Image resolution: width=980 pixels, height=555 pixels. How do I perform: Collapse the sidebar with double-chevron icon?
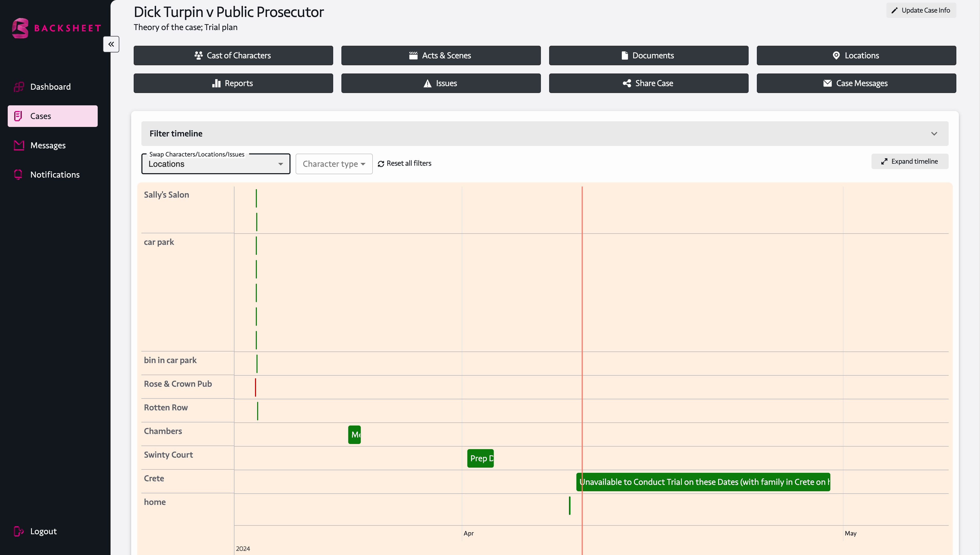111,44
